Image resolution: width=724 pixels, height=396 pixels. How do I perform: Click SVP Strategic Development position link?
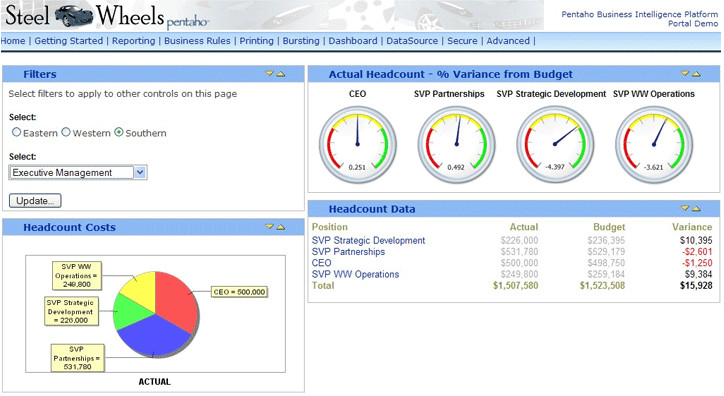coord(368,240)
